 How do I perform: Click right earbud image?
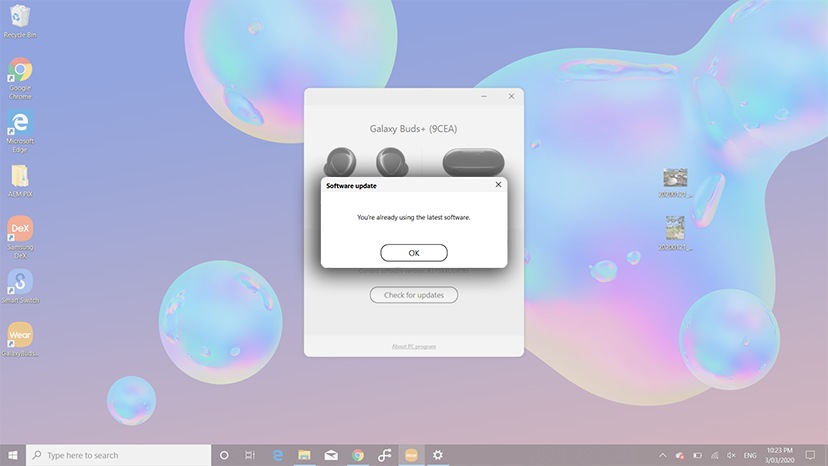pyautogui.click(x=392, y=162)
